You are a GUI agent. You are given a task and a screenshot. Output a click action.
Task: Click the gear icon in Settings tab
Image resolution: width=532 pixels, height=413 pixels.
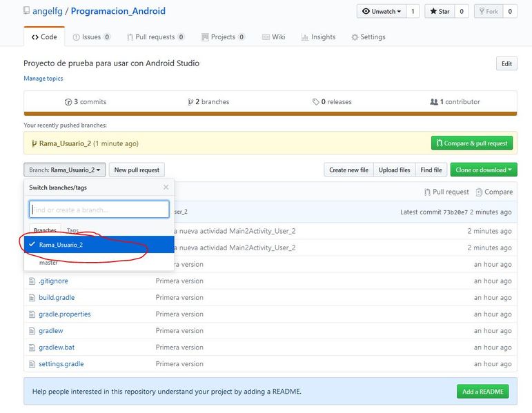pos(355,37)
